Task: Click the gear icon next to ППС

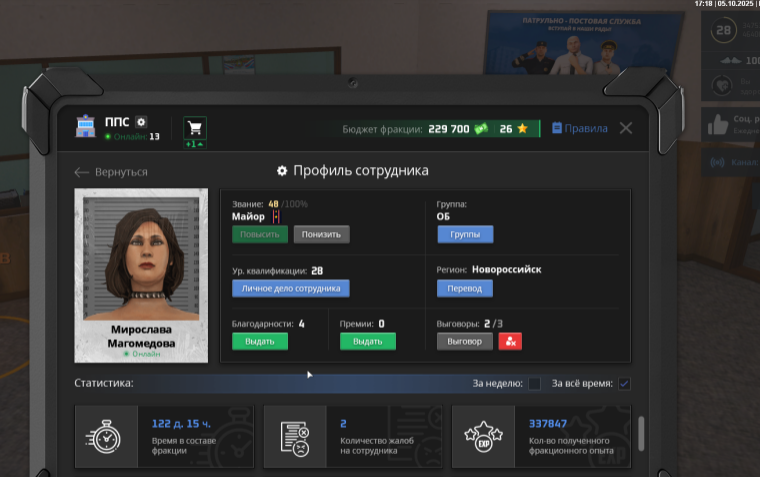Action: (x=141, y=121)
